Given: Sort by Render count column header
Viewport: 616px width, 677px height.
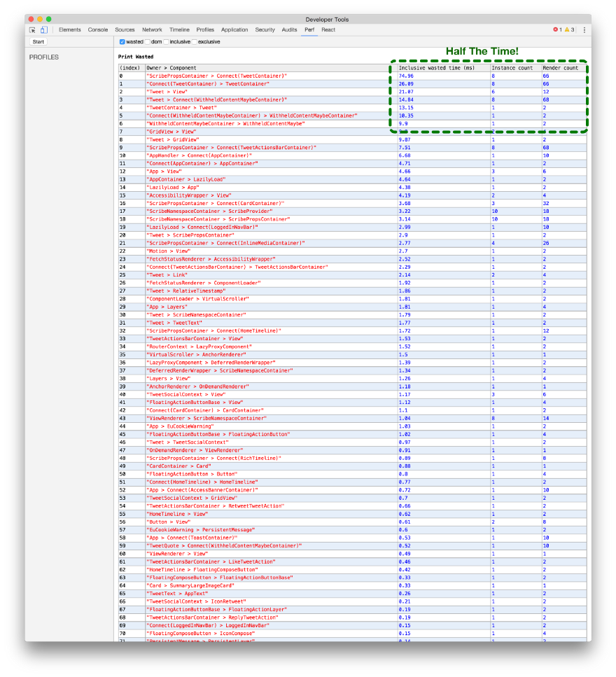Looking at the screenshot, I should 563,68.
